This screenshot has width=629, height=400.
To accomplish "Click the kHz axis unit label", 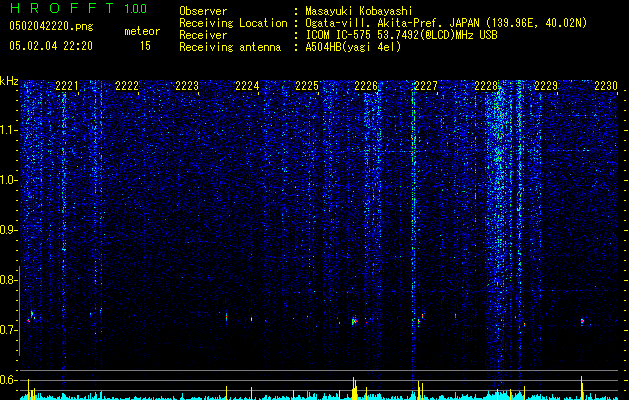I will [x=9, y=81].
